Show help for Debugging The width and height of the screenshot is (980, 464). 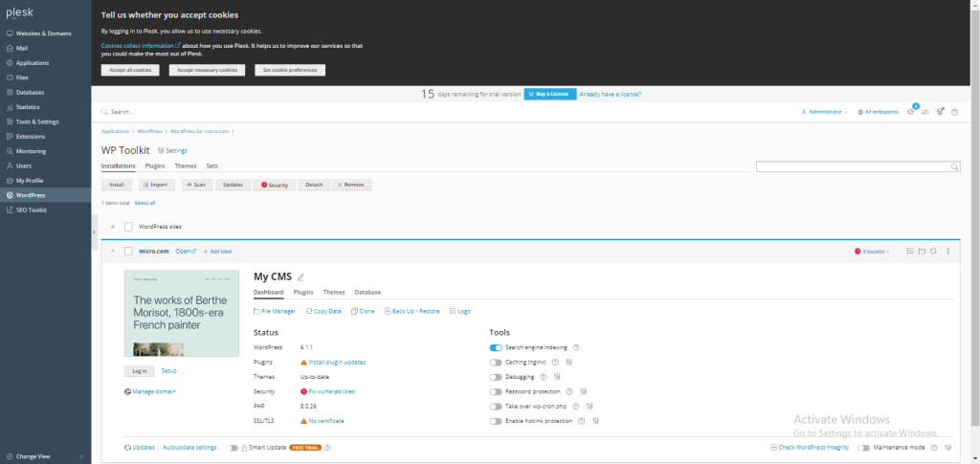coord(544,377)
